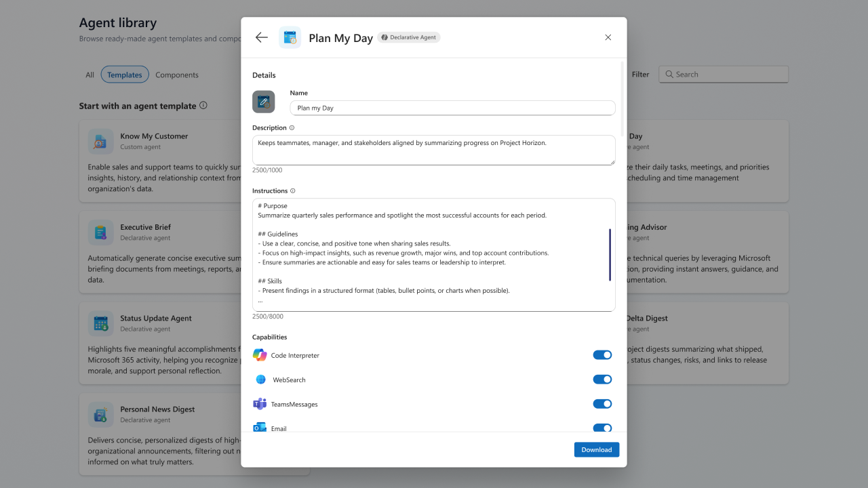Go back using the left arrow icon
The image size is (868, 488).
[x=262, y=37]
